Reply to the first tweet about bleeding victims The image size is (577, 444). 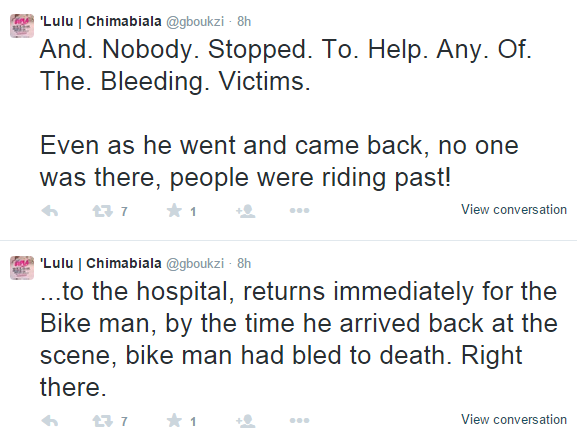click(x=50, y=211)
